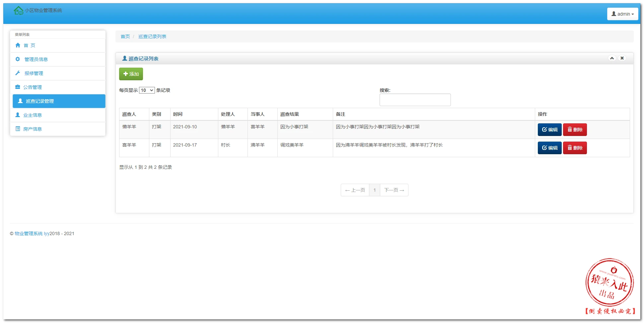Click the green 添加 button
The image size is (644, 323).
coord(131,74)
